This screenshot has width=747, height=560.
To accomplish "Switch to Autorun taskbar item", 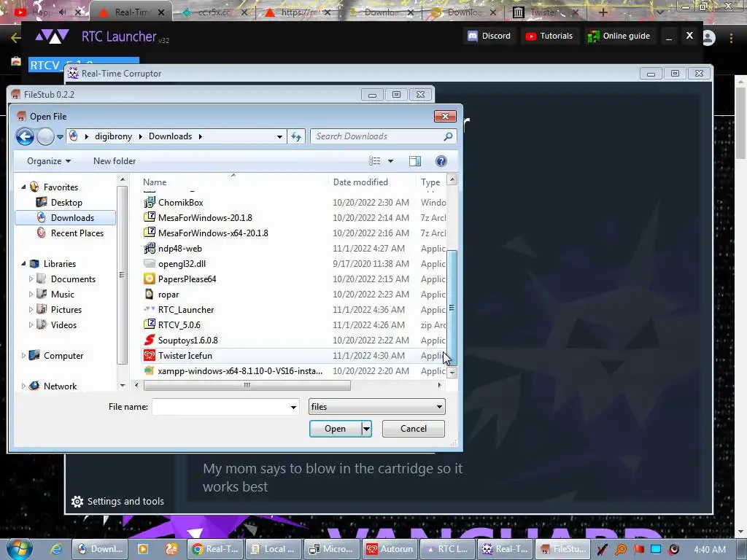I will (x=390, y=549).
